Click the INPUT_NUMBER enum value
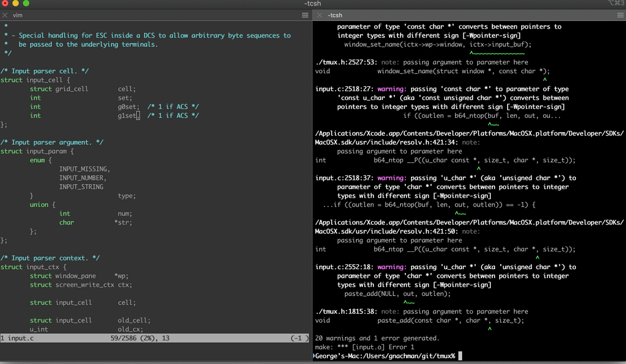The image size is (626, 364). 81,178
